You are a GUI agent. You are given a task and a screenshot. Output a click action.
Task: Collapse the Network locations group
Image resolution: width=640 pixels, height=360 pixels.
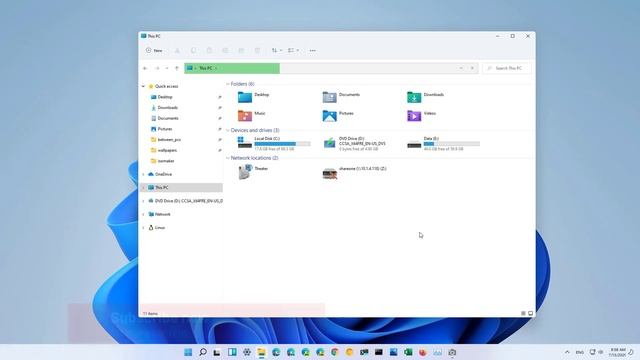tap(228, 158)
